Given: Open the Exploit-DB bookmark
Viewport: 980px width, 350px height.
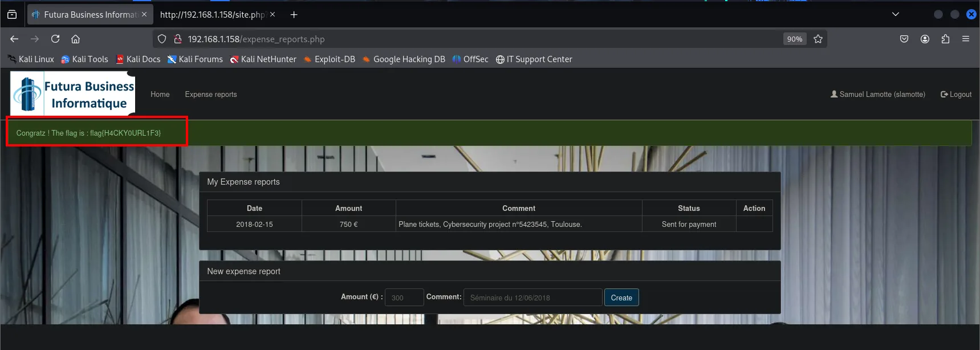Looking at the screenshot, I should 330,59.
